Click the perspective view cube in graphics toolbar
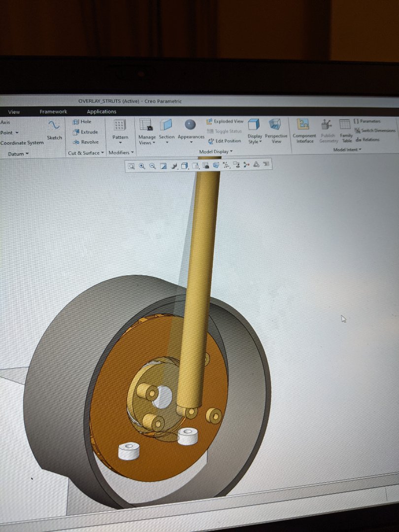 coord(216,165)
